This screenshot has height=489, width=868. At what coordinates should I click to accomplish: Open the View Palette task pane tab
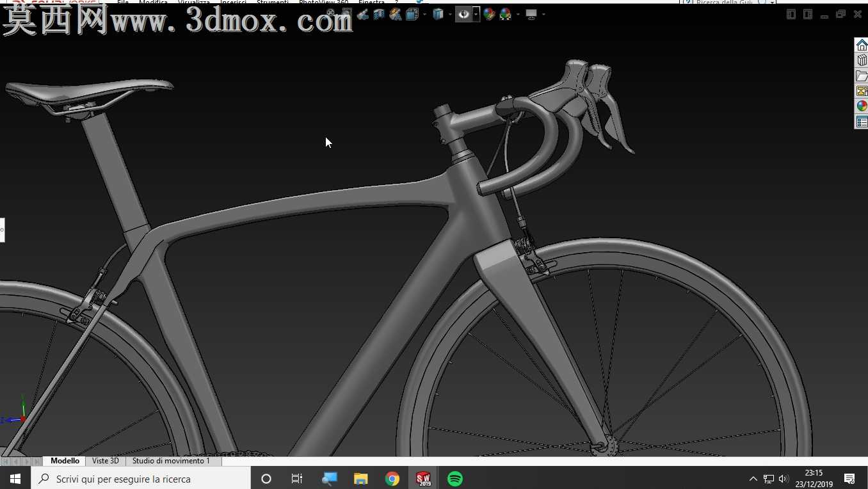point(862,91)
